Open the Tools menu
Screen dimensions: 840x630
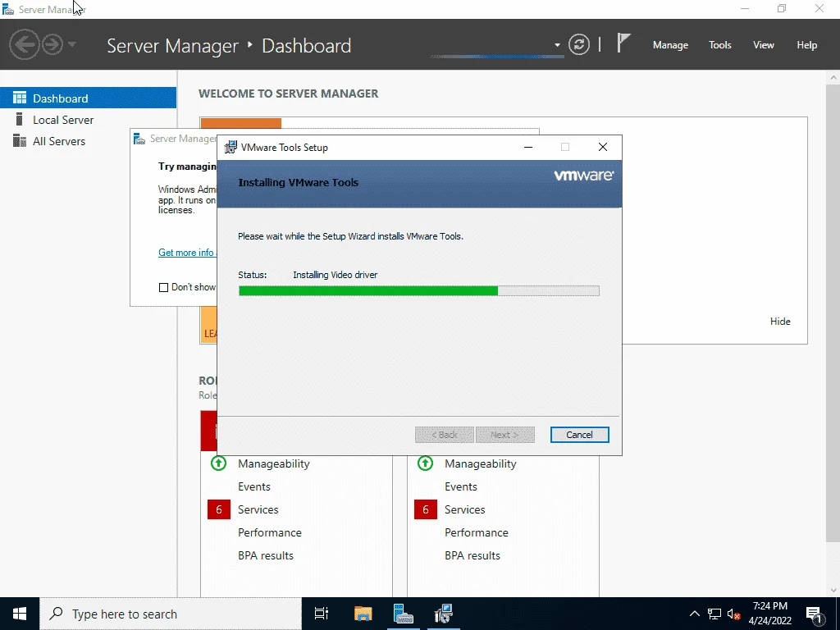pyautogui.click(x=719, y=45)
